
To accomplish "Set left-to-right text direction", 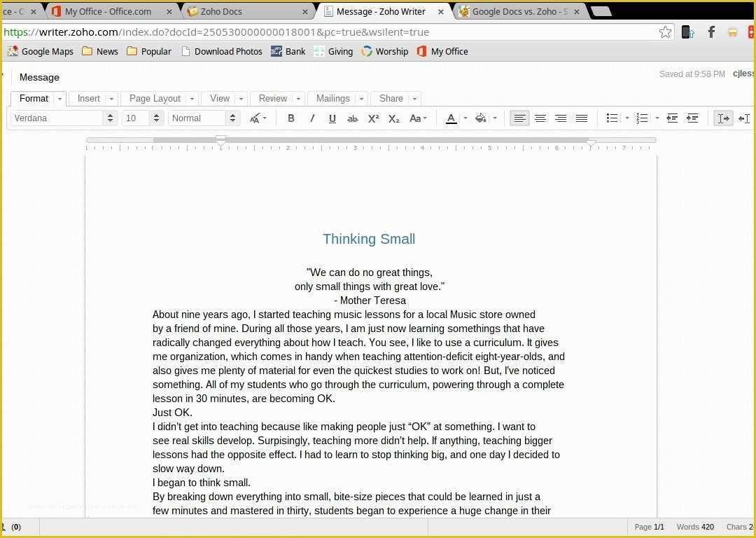I will (722, 118).
